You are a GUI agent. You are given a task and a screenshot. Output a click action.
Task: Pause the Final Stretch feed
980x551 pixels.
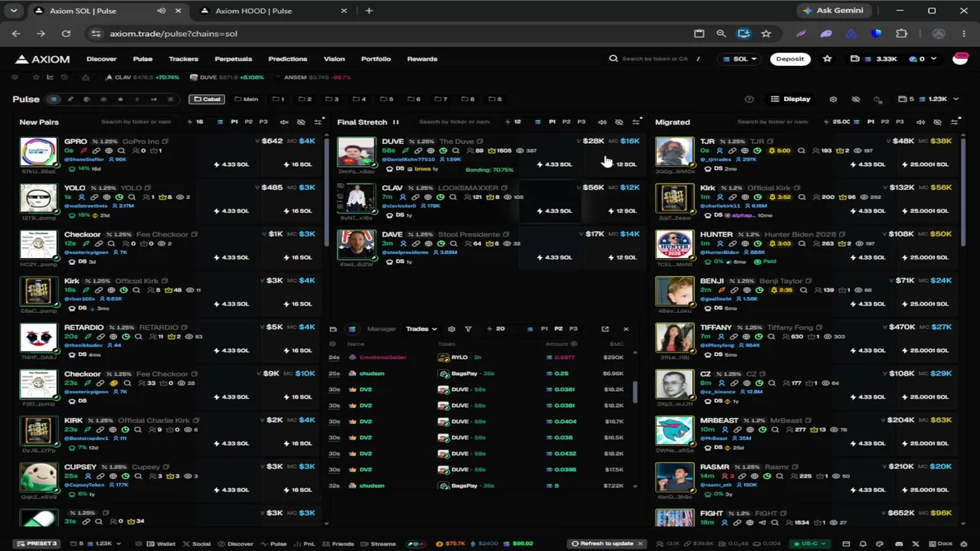[396, 122]
